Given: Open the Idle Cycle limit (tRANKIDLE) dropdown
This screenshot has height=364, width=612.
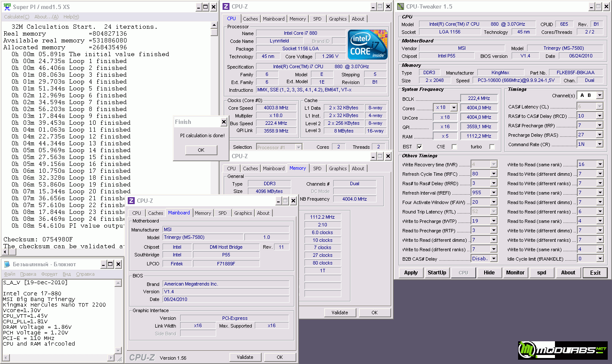Looking at the screenshot, I should pos(600,259).
